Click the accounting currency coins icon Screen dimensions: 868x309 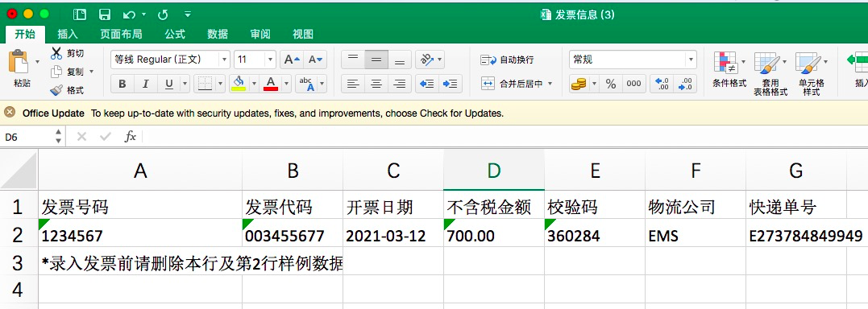[579, 84]
